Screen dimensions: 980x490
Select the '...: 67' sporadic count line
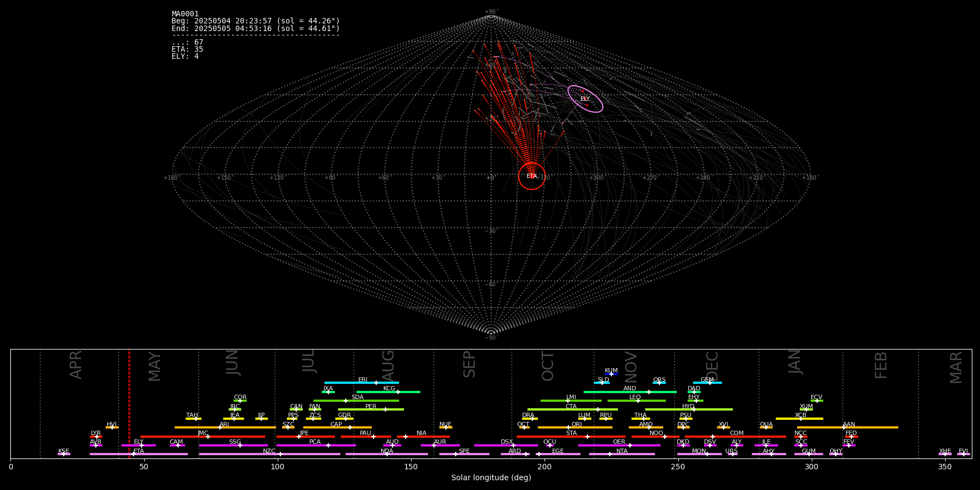[x=187, y=42]
